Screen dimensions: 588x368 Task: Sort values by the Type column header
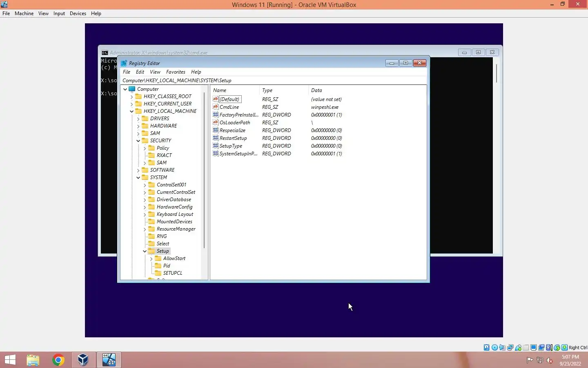coord(284,90)
